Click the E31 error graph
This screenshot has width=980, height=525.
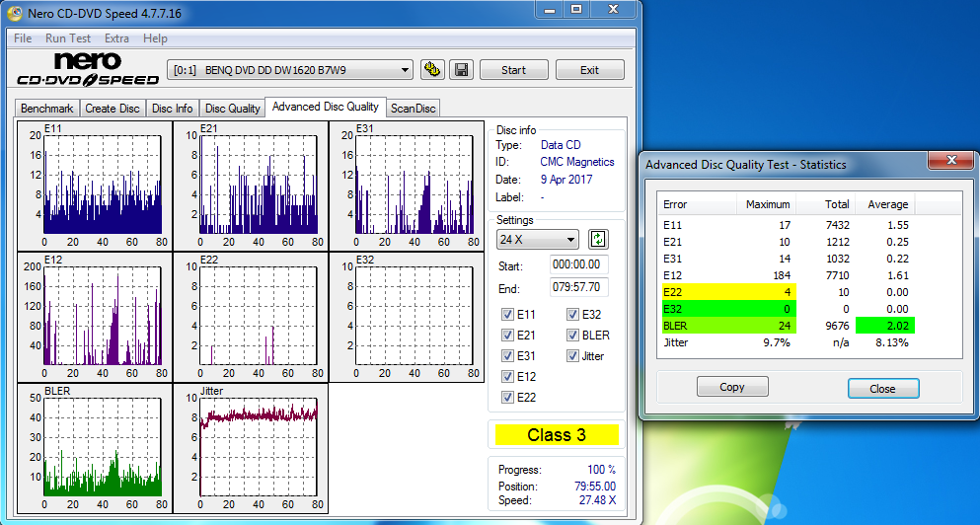(407, 186)
